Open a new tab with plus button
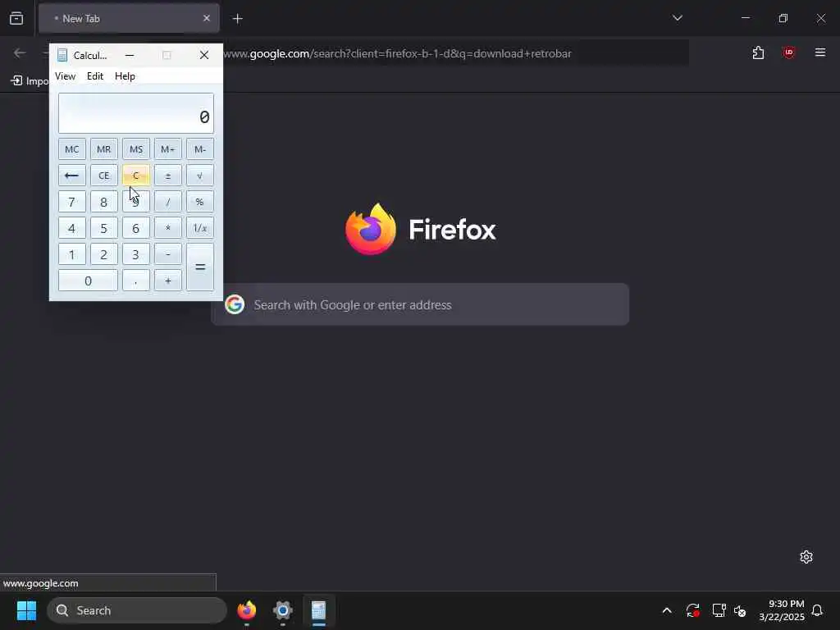Screen dimensions: 840x630 click(x=237, y=19)
